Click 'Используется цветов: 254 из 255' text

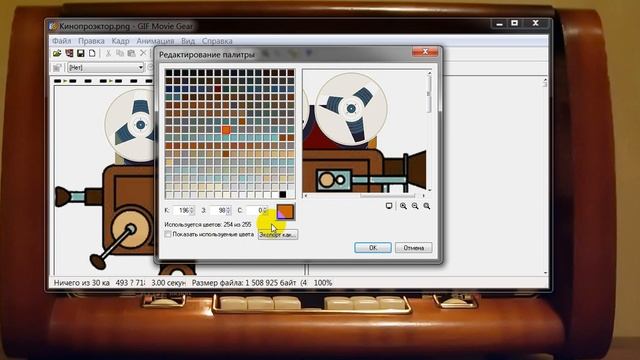208,224
